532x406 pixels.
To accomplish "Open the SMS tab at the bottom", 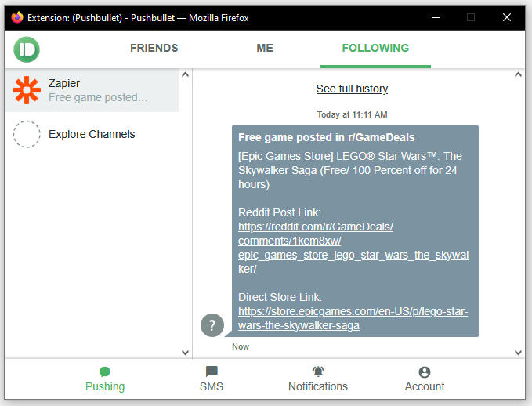I will tap(212, 379).
